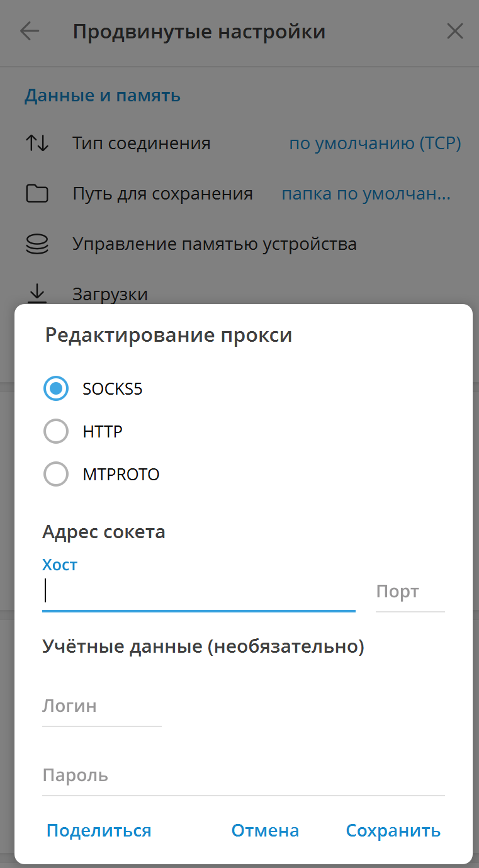Click the connection type arrows icon
The height and width of the screenshot is (868, 479).
click(x=38, y=143)
